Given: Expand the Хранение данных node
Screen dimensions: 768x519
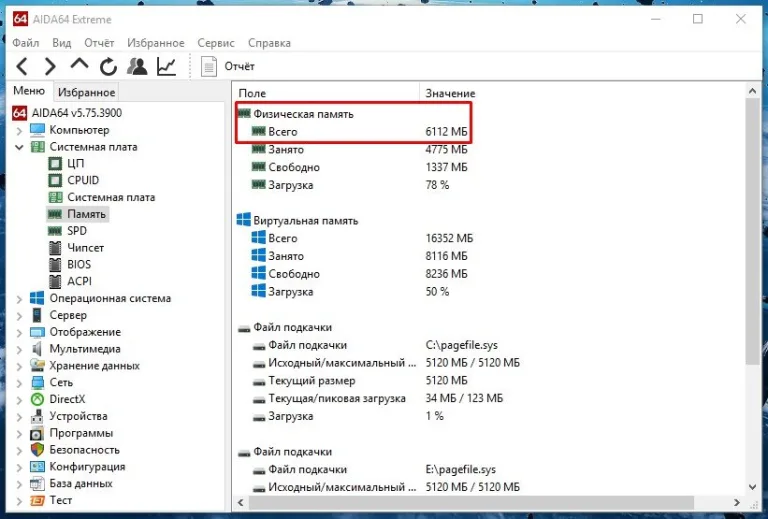Looking at the screenshot, I should click(19, 366).
